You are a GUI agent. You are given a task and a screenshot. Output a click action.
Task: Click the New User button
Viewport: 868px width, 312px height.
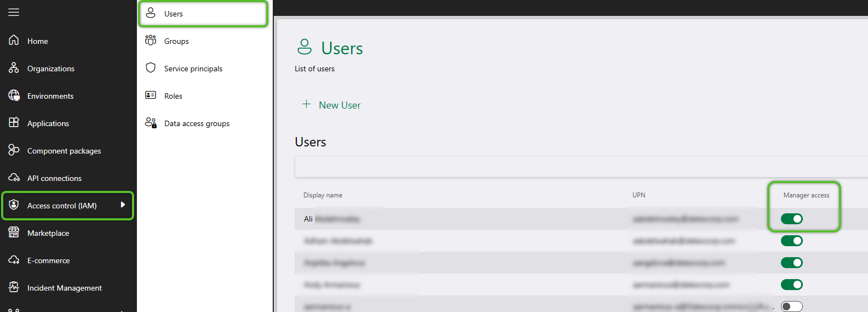point(331,105)
